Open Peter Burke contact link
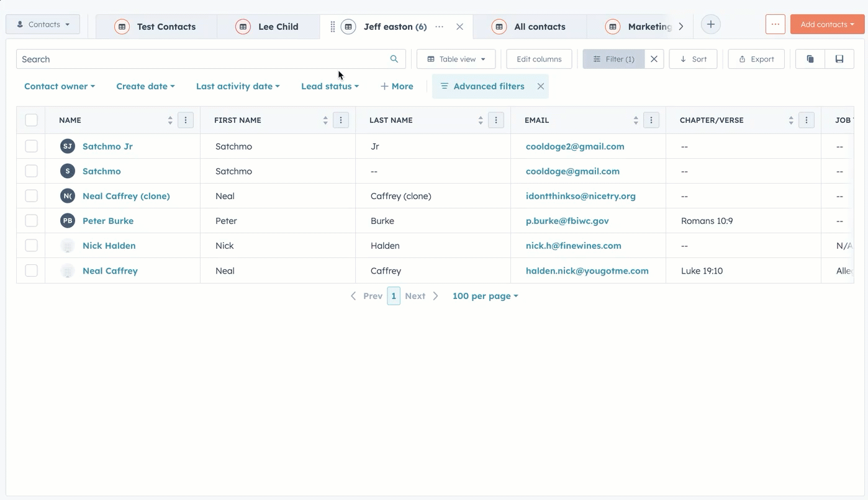Viewport: 868px width, 500px height. (108, 221)
